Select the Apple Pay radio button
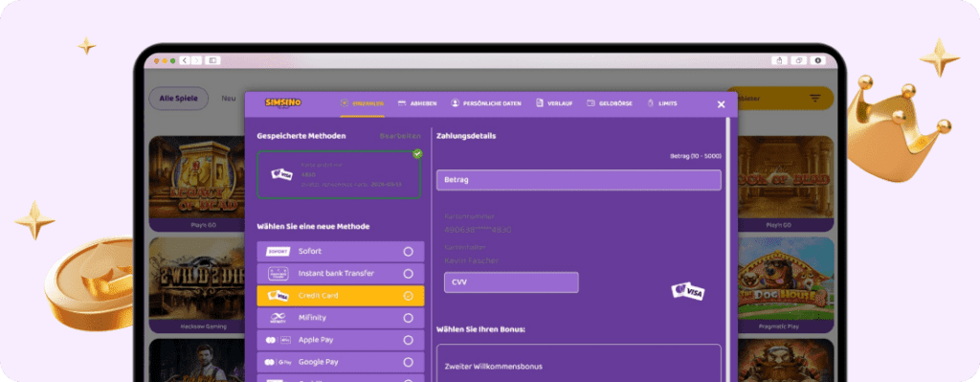Screen dimensions: 980x382 point(408,340)
